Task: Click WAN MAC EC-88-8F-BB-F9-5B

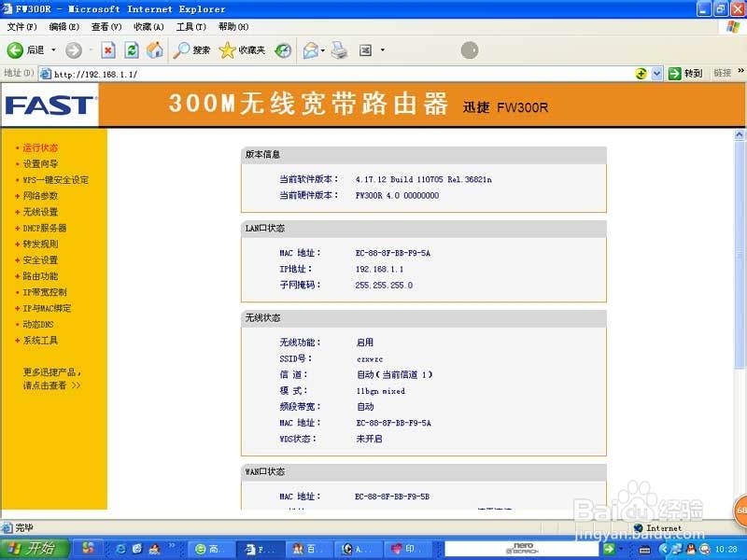Action: tap(392, 497)
